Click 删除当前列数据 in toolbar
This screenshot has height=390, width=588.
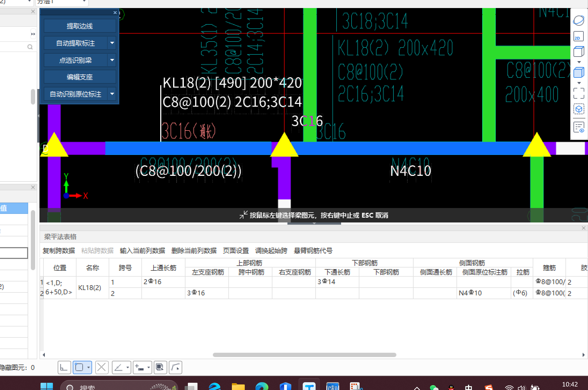194,251
